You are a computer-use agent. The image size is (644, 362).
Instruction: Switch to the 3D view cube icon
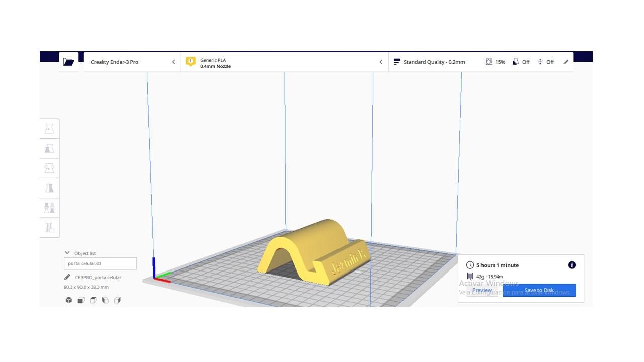tap(69, 300)
